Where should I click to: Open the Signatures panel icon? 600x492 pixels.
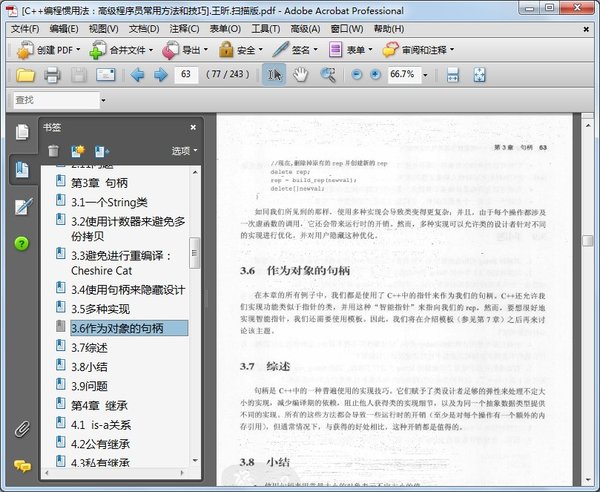22,206
